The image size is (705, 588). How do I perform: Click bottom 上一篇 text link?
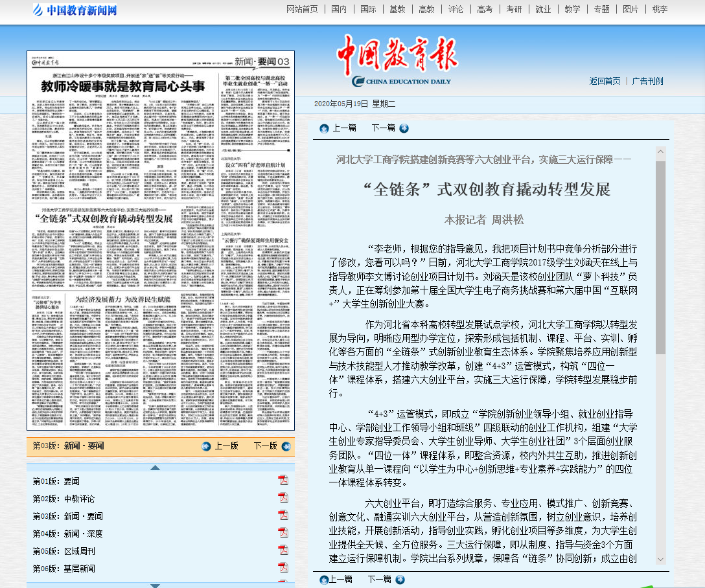pyautogui.click(x=340, y=580)
